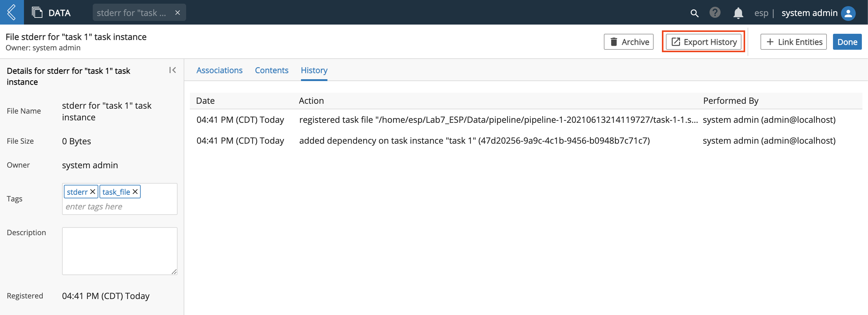The width and height of the screenshot is (868, 315).
Task: Click the "esp" label in the header
Action: [x=761, y=13]
